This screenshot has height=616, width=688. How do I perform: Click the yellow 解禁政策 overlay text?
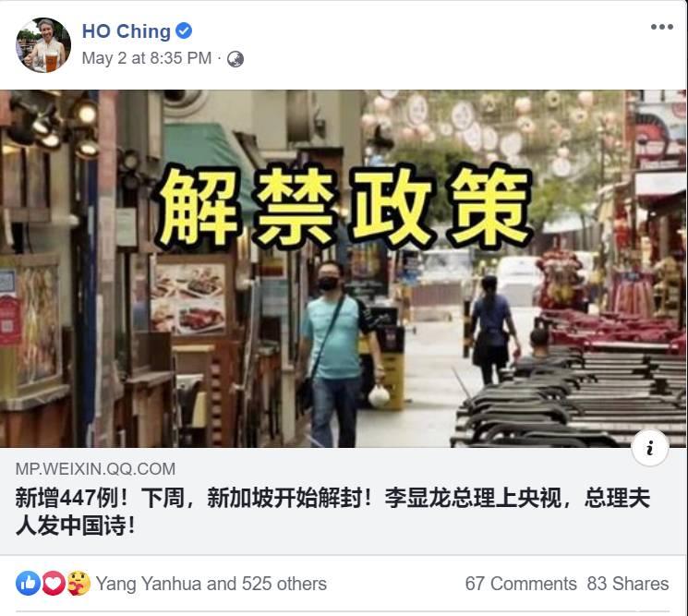[x=344, y=207]
